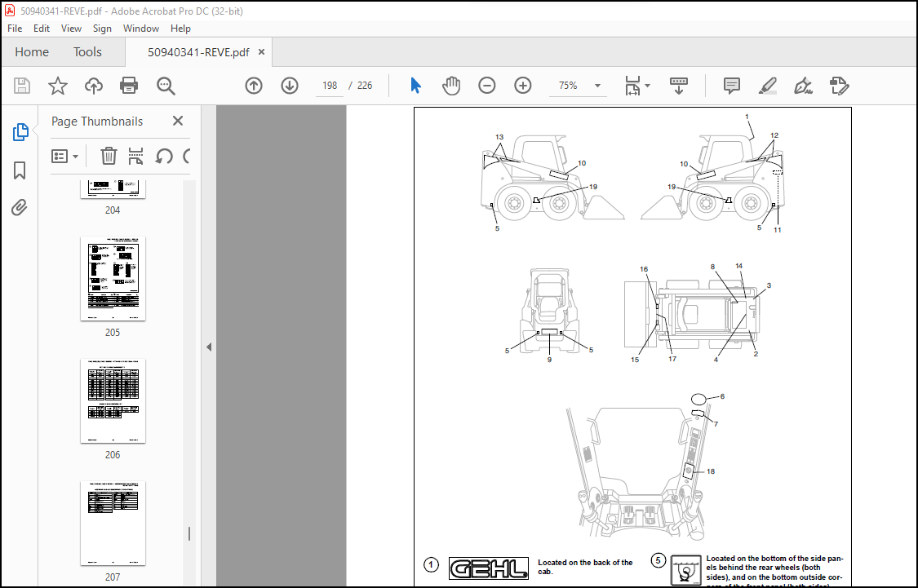The width and height of the screenshot is (918, 588).
Task: Switch to the Tools tab
Action: [87, 52]
